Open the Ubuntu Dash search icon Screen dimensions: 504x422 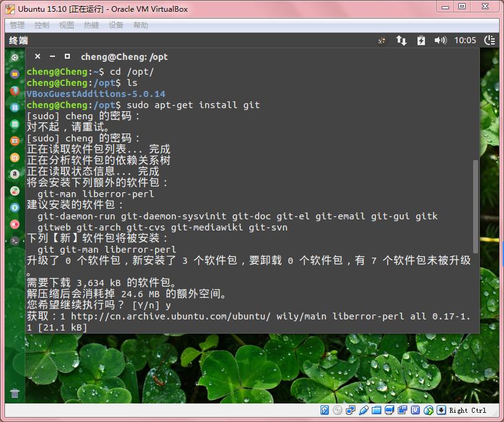15,57
